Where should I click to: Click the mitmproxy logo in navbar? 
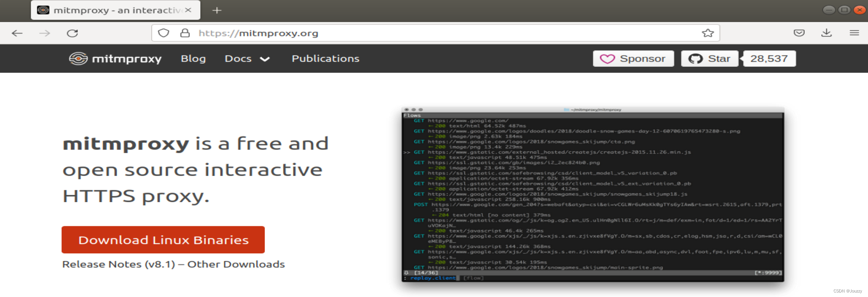coord(115,58)
